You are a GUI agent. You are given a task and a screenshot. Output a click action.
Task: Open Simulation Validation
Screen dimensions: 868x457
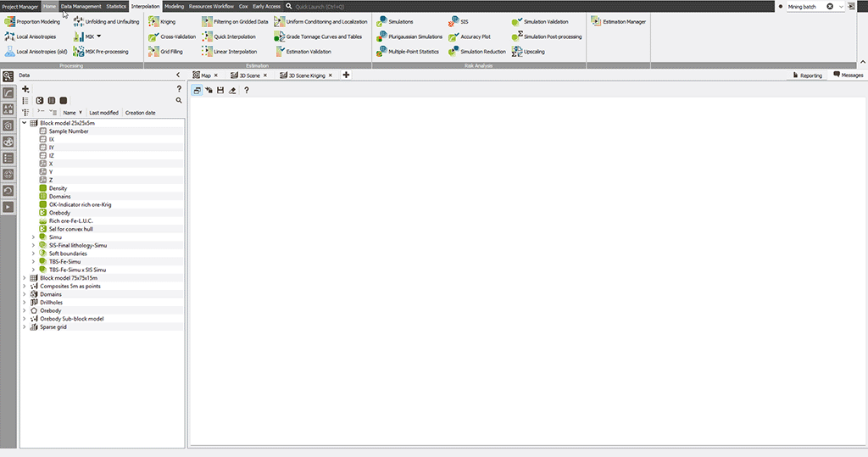point(540,21)
